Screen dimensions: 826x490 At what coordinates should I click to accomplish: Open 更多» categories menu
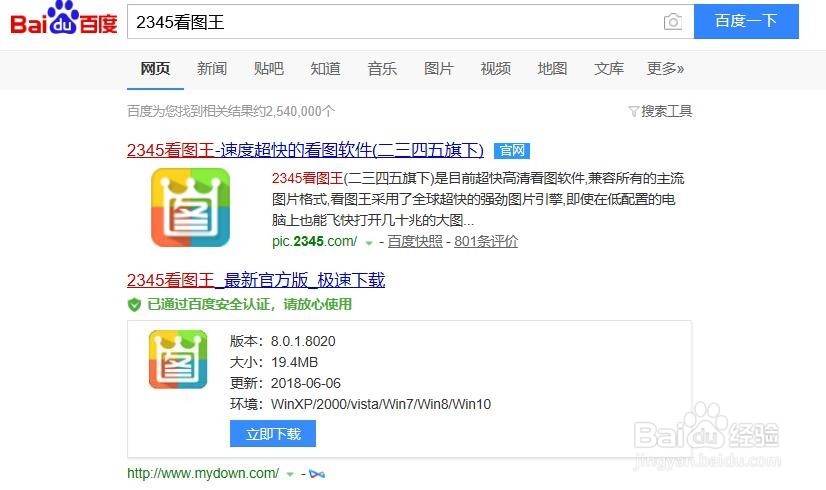pos(665,68)
